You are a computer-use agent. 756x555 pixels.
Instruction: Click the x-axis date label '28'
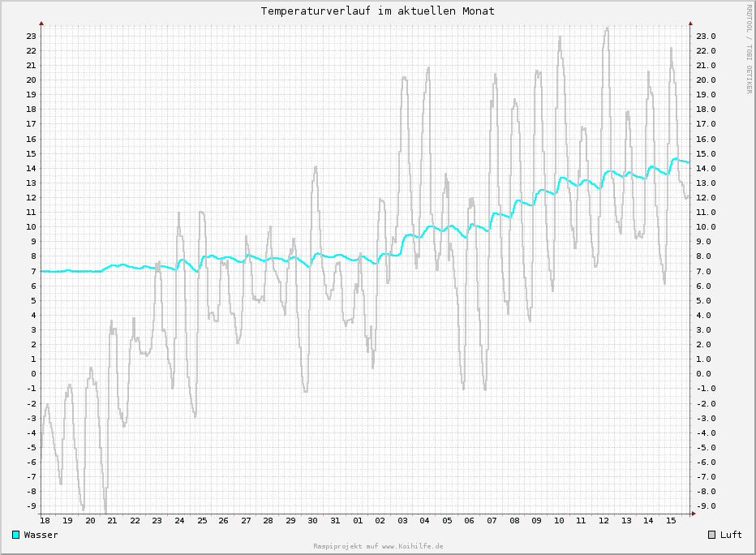(x=268, y=520)
